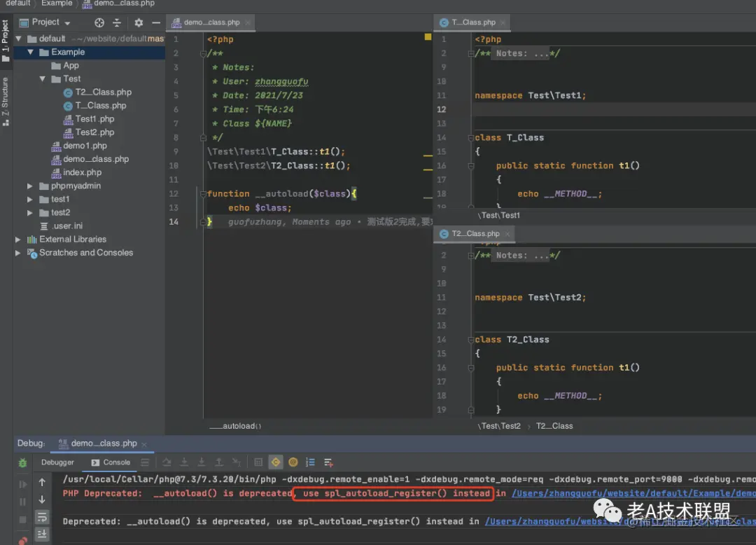
Task: Switch to the Debugger tab
Action: (57, 462)
